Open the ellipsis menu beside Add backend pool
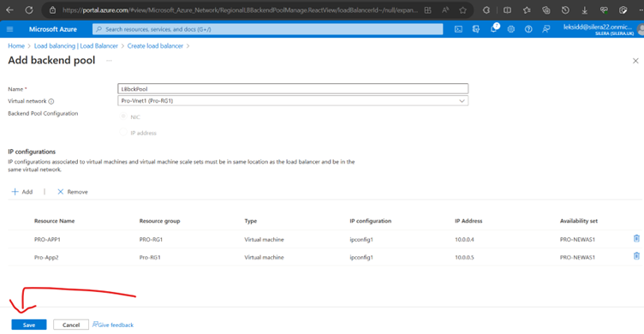Viewport: 644px width, 334px height. (109, 61)
